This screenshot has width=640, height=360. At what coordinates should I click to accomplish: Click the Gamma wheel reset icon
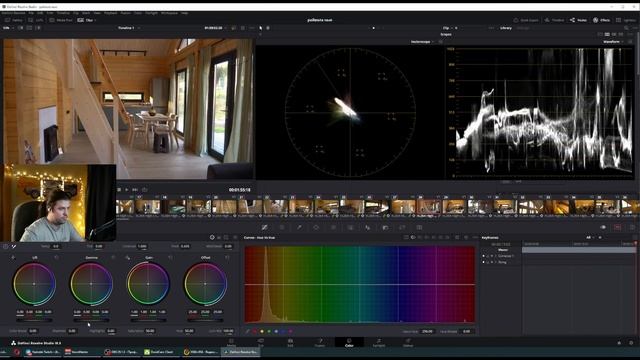[x=113, y=258]
